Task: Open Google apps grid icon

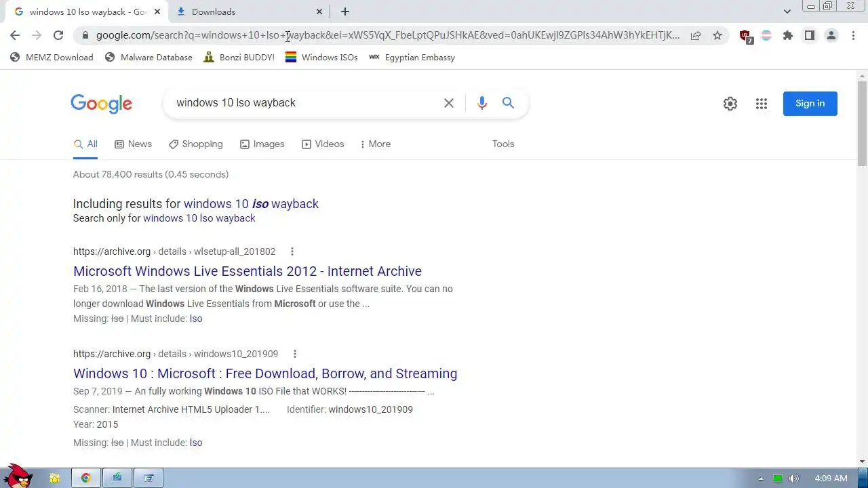Action: pos(762,104)
